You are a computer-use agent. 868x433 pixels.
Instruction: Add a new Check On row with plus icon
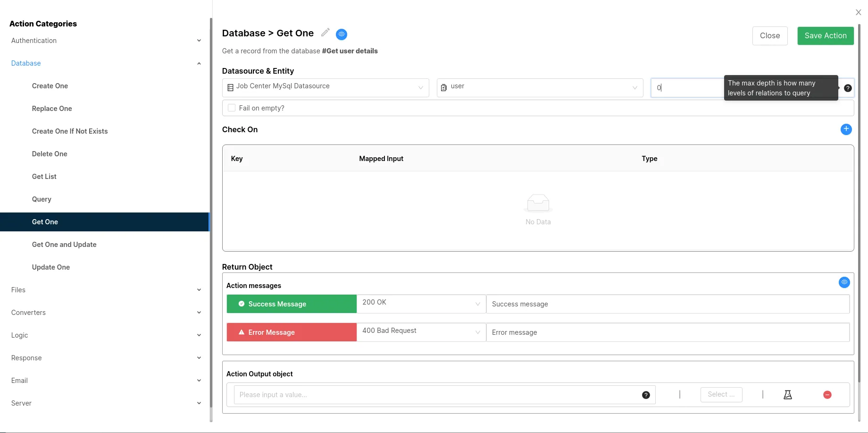846,129
